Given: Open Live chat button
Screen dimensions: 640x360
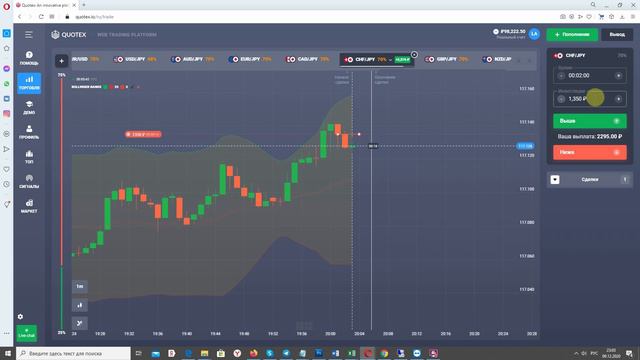Looking at the screenshot, I should tap(27, 333).
